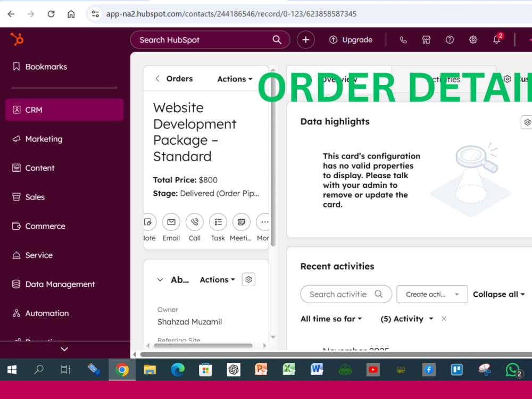Click the plus quick-create button
This screenshot has height=399, width=532.
(306, 40)
